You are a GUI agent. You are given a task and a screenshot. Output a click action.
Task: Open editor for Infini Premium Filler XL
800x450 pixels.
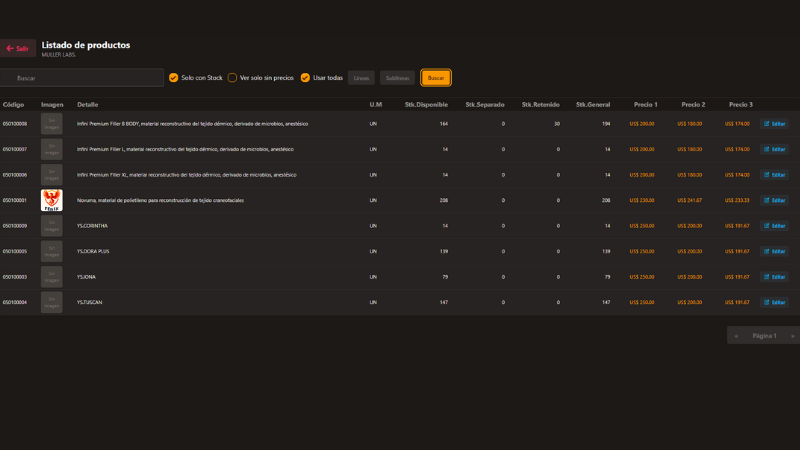click(x=774, y=175)
